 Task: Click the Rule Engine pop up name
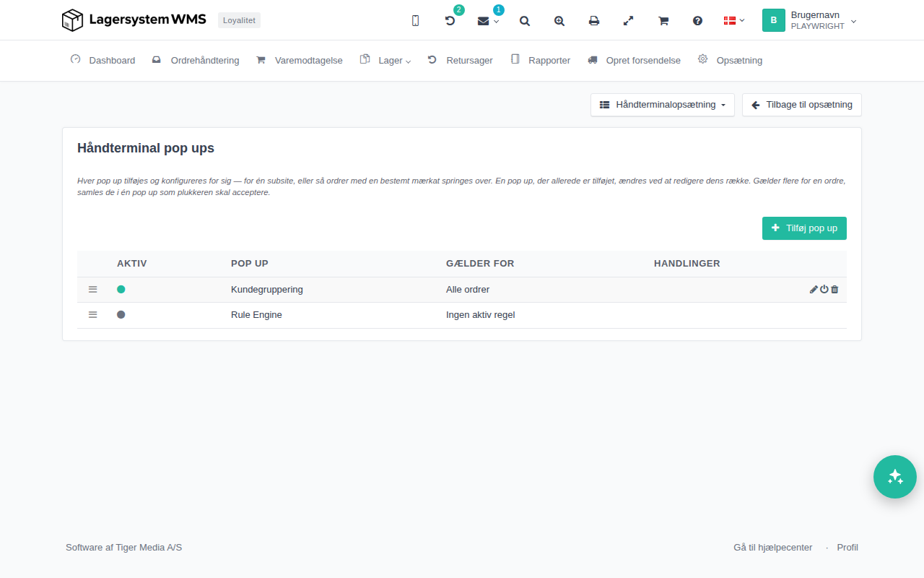[x=256, y=314]
